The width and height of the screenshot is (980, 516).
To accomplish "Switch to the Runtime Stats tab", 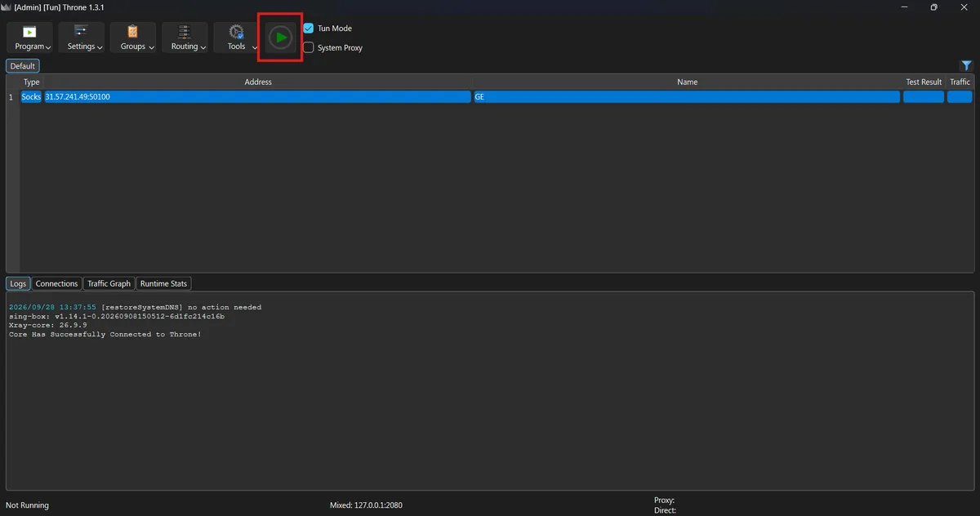I will (x=163, y=283).
